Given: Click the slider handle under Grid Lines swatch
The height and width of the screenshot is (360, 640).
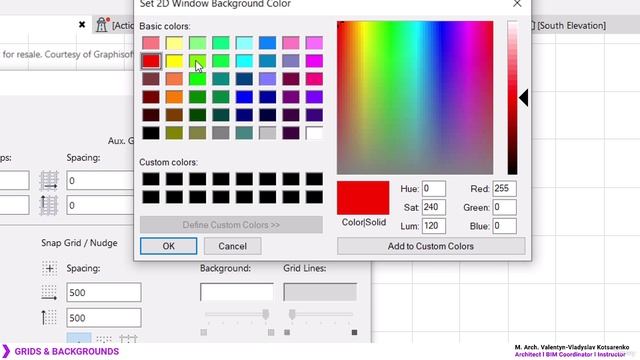Looking at the screenshot, I should tap(292, 314).
